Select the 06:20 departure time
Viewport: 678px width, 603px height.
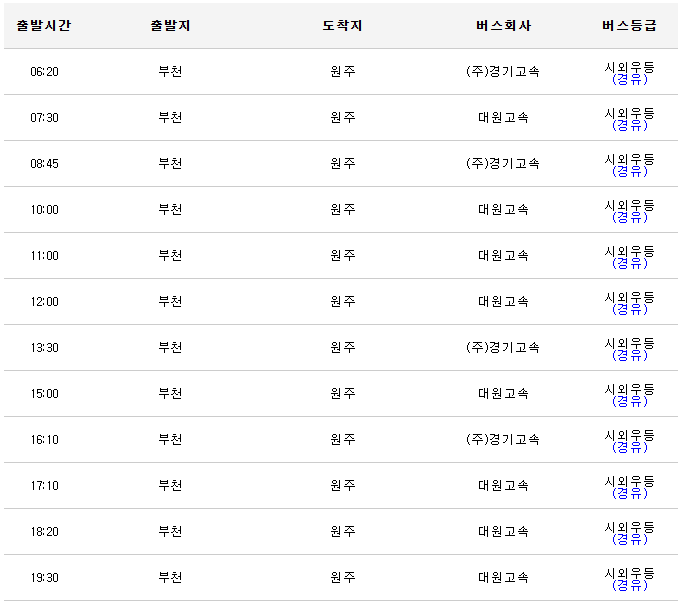45,72
